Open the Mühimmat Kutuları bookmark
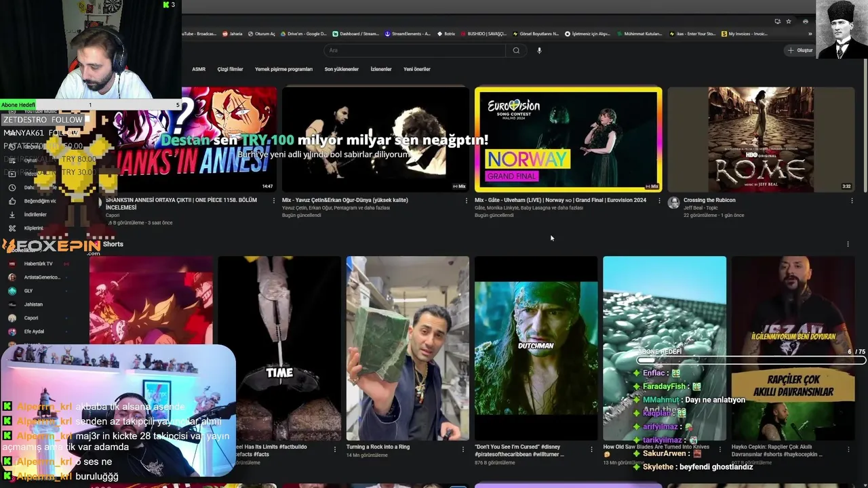This screenshot has width=868, height=488. (x=639, y=34)
